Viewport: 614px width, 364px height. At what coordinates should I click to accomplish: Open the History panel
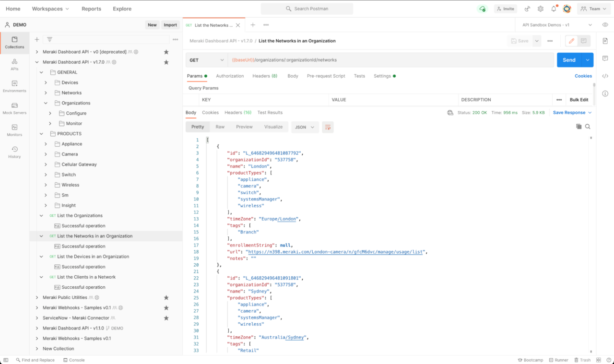click(14, 151)
